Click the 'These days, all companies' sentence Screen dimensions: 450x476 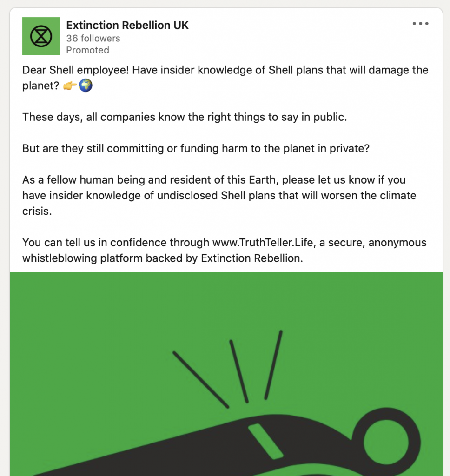pyautogui.click(x=185, y=117)
